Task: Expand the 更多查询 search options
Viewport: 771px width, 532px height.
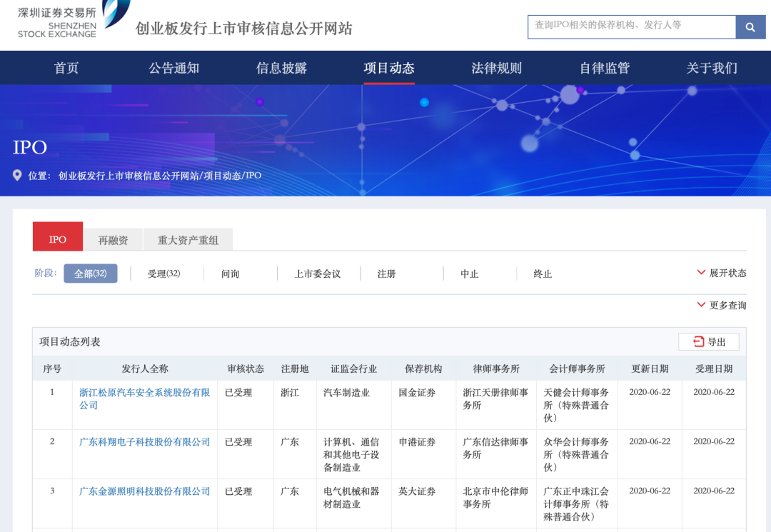Action: [721, 305]
